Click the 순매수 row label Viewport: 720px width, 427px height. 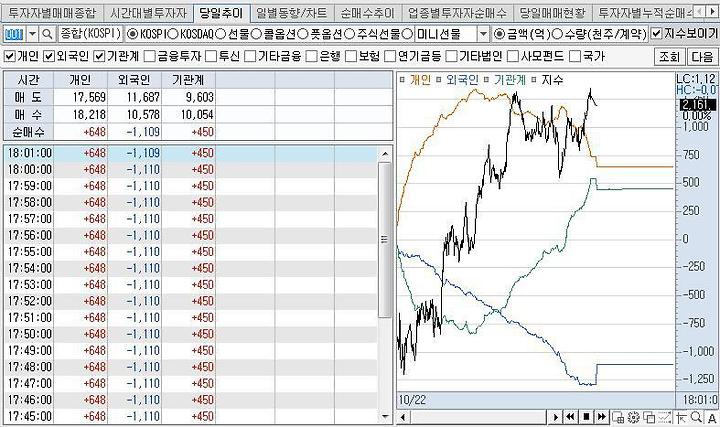click(29, 132)
